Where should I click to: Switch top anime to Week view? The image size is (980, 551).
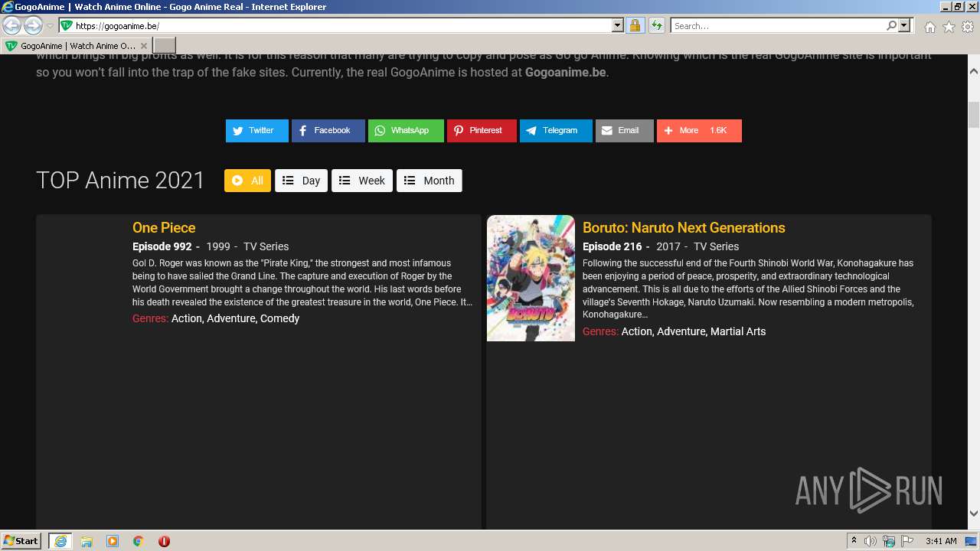click(x=362, y=181)
